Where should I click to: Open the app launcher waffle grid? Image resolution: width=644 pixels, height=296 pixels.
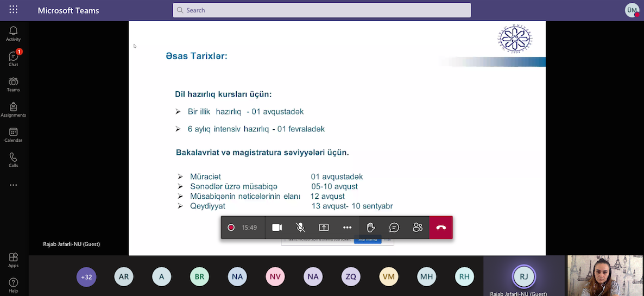click(x=13, y=10)
